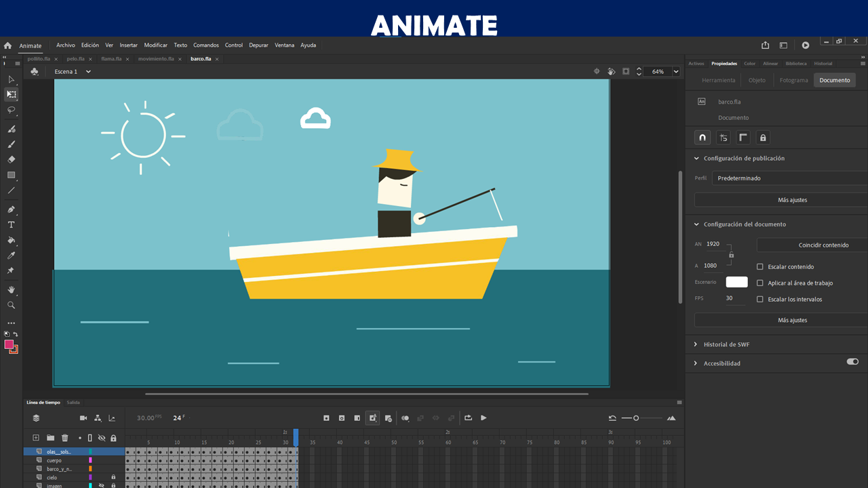The height and width of the screenshot is (488, 868).
Task: Enable the Escalar contenido checkbox
Action: pos(759,267)
